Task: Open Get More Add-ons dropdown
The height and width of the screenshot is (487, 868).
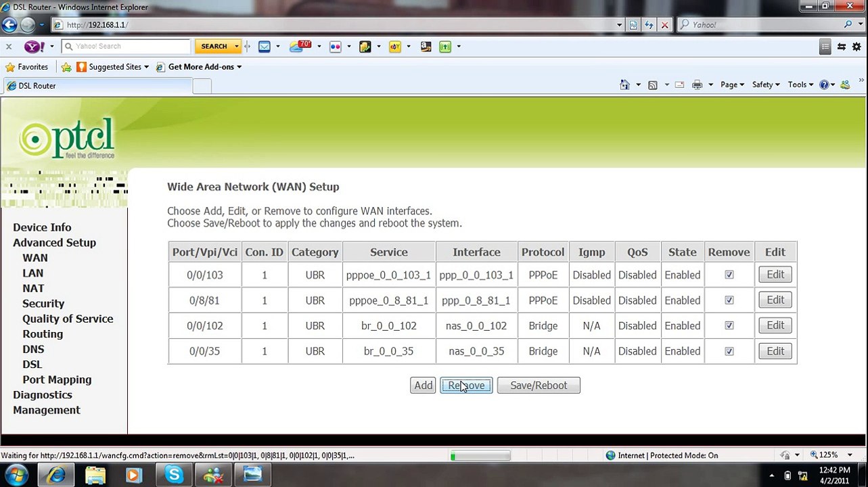Action: click(239, 67)
